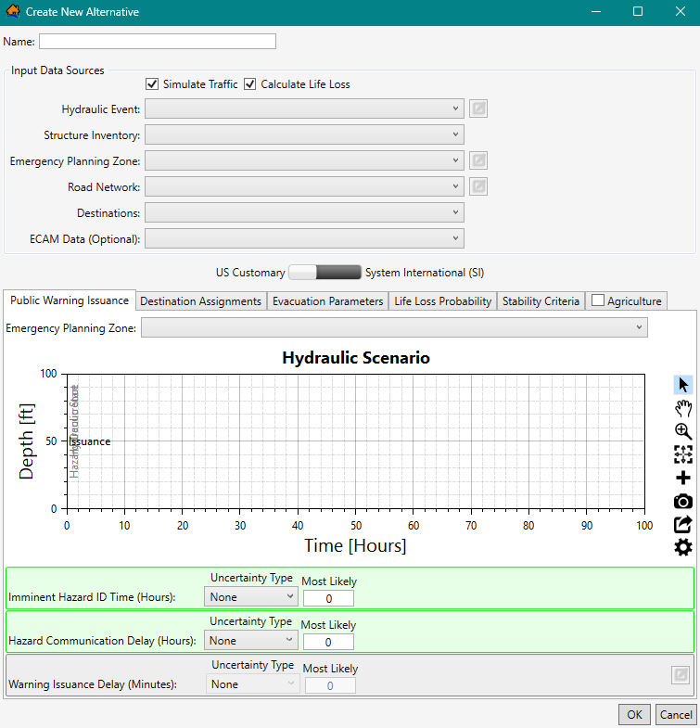Open Imminent Hazard ID Time uncertainty type dropdown

point(251,597)
